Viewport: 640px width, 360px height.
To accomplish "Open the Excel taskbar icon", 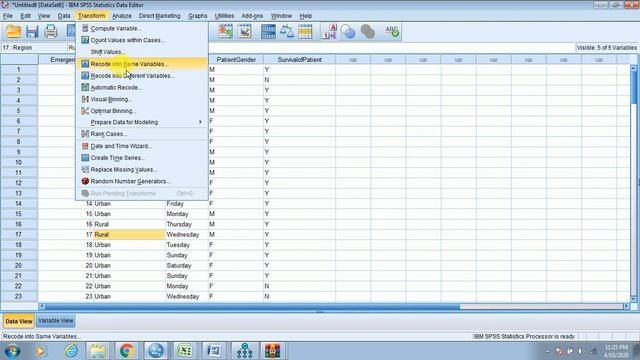I will 185,351.
